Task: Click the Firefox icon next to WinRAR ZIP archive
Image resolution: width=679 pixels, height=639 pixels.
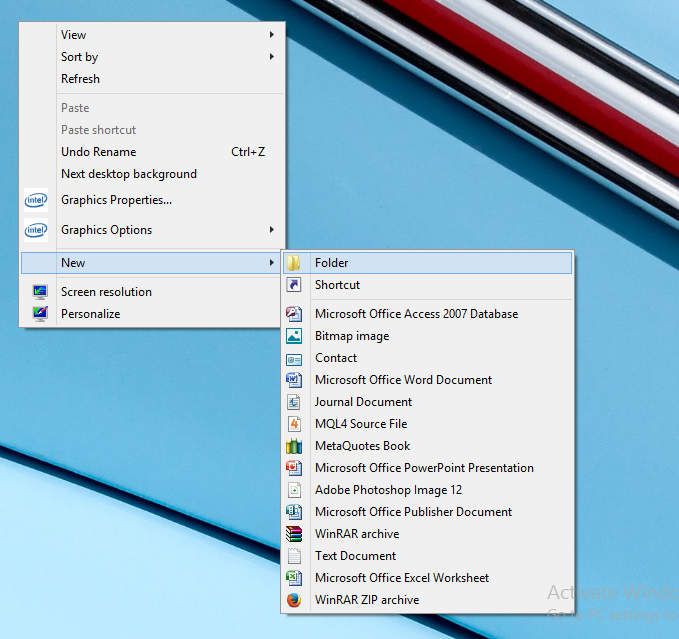Action: 294,600
